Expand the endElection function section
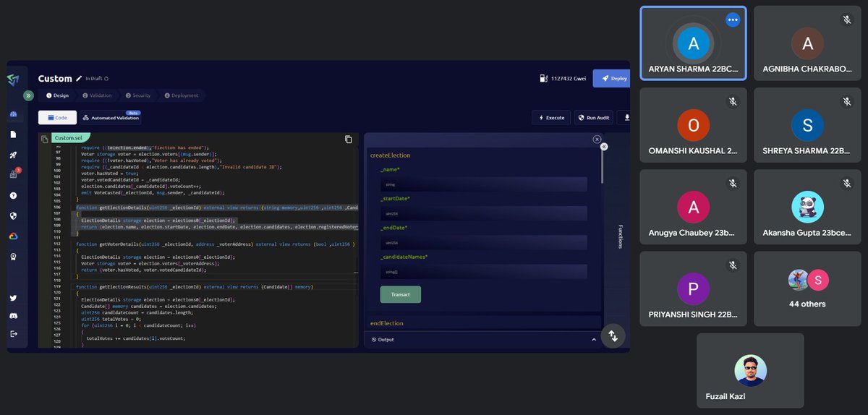 coord(483,323)
